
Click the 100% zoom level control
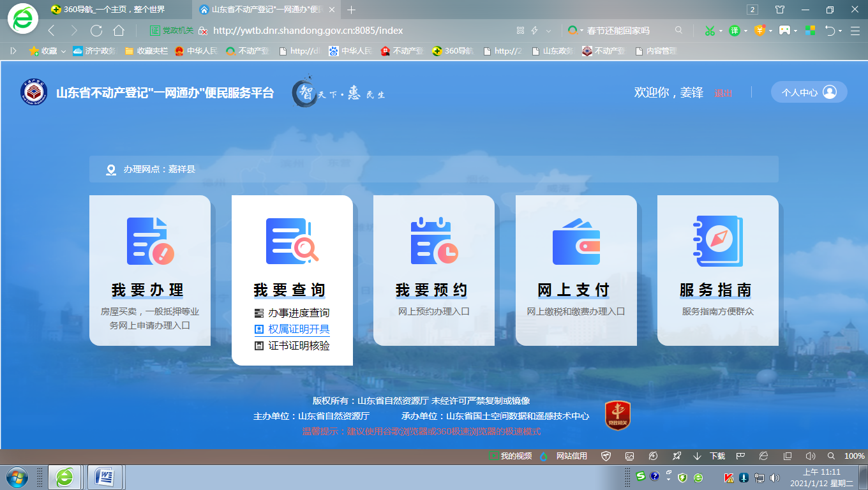(x=855, y=456)
